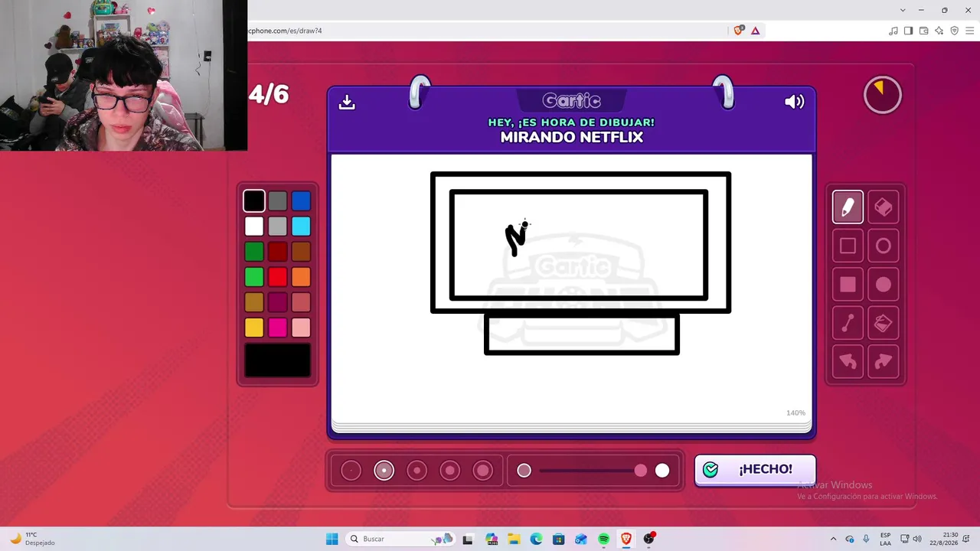Choose the empty rectangle shape tool

click(x=848, y=246)
